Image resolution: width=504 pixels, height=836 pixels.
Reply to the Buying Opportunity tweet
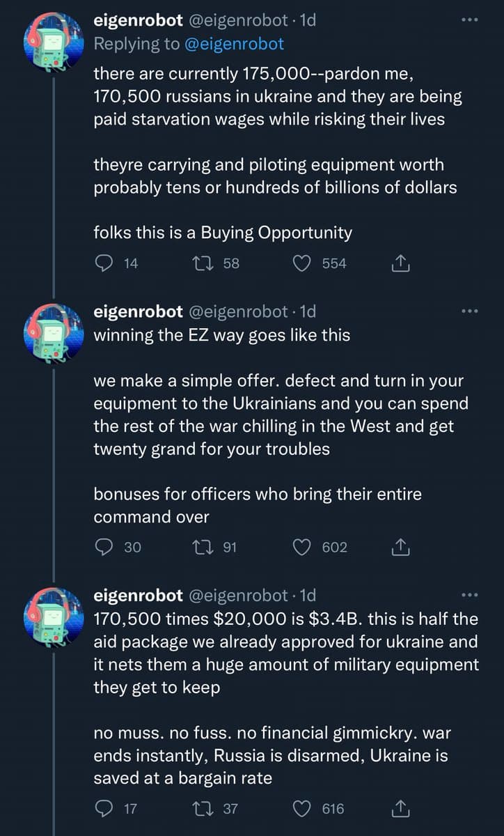pyautogui.click(x=104, y=263)
